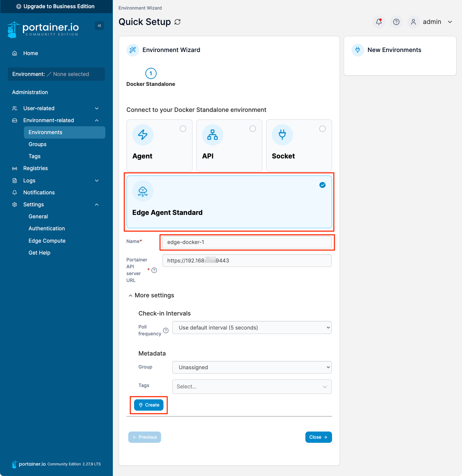Collapse the Environment-related menu chevron
Image resolution: width=462 pixels, height=476 pixels.
[97, 120]
